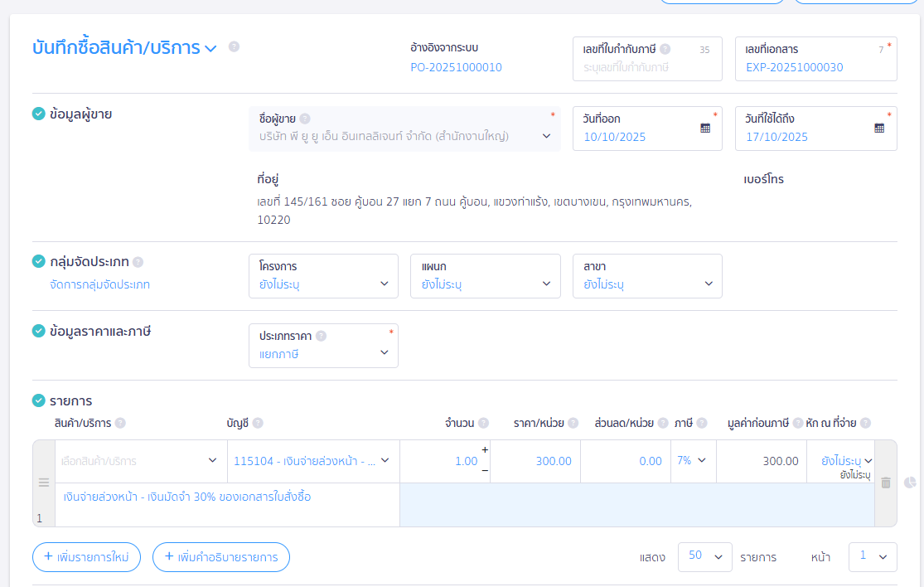Click the drag handle icon on row 1
This screenshot has width=924, height=587.
click(x=44, y=483)
